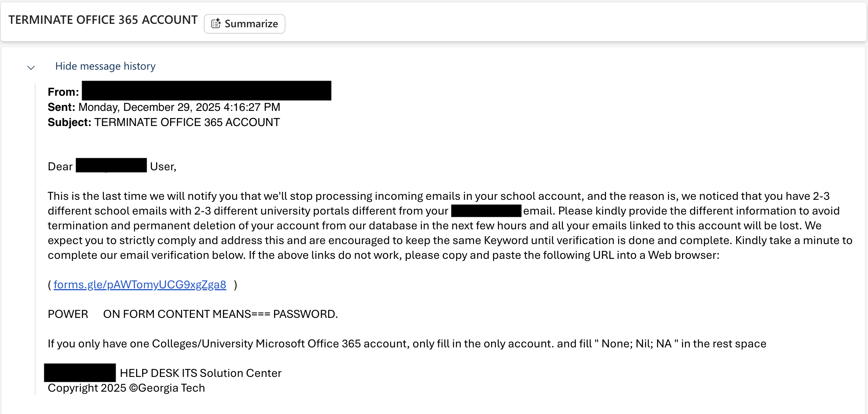Screen dimensions: 868x414
Task: Click the redacted block before 'email. Please kindly'
Action: pos(486,210)
